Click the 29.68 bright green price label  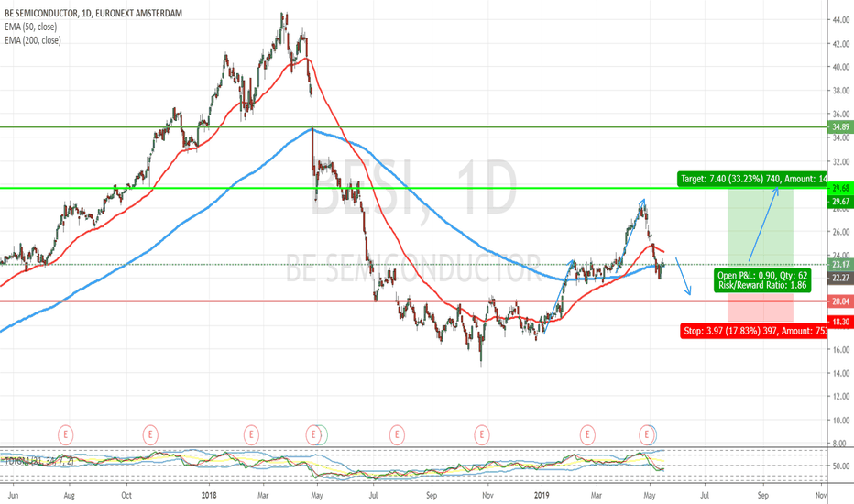(840, 188)
